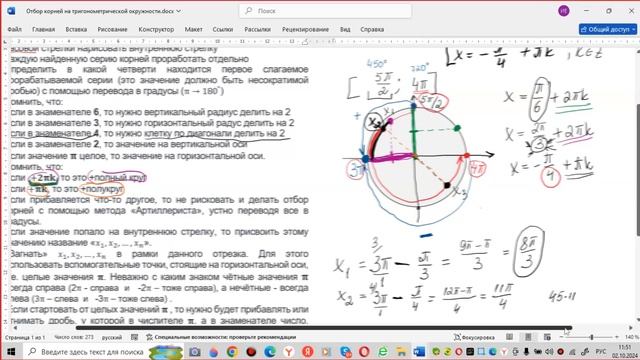Click the русский language indicator
The height and width of the screenshot is (360, 640).
112,338
